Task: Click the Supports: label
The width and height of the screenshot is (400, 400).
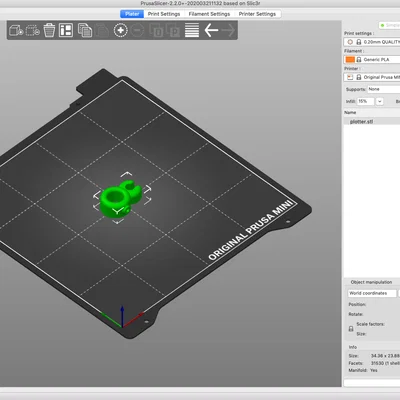Action: (x=356, y=89)
